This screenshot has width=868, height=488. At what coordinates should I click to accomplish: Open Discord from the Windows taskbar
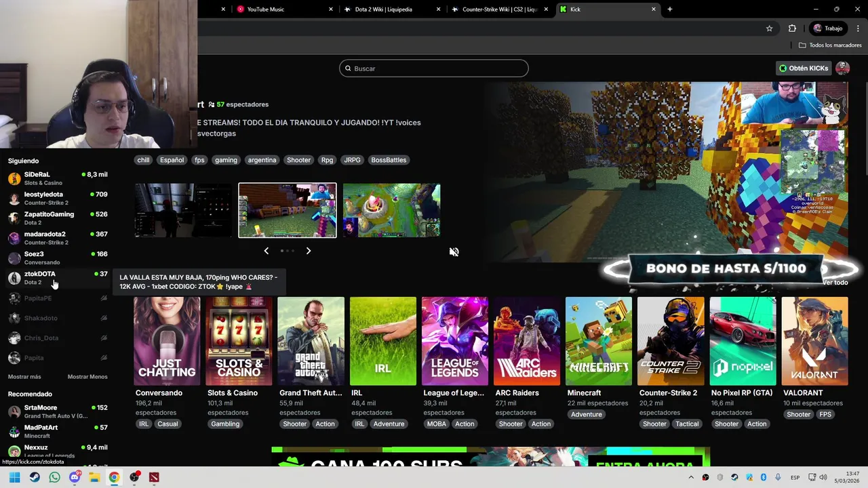(75, 477)
